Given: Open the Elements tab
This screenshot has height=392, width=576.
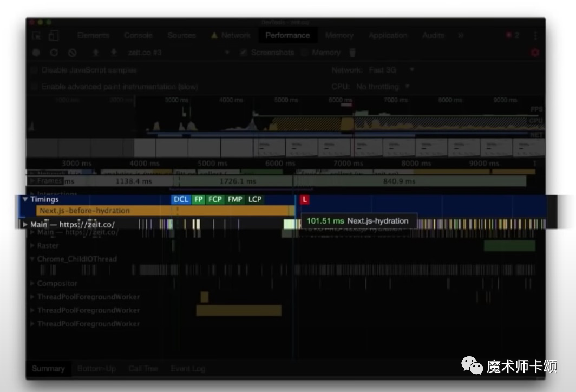Looking at the screenshot, I should pos(93,36).
